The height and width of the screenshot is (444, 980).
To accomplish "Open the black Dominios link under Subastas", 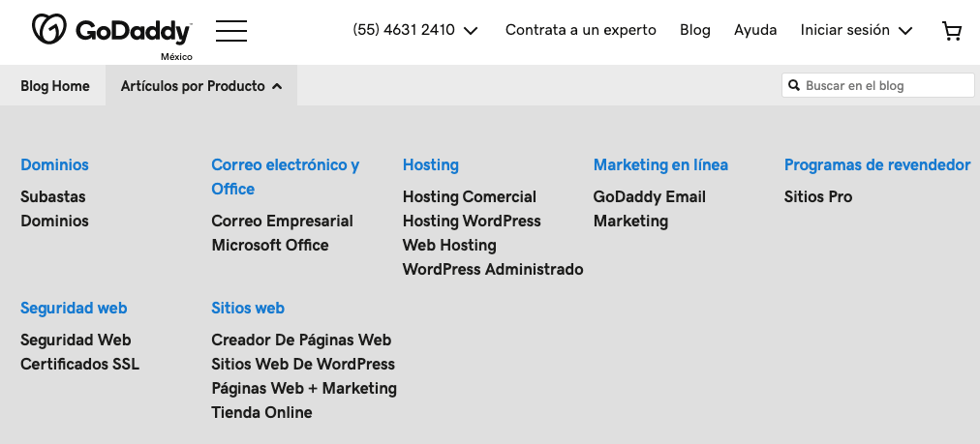I will pyautogui.click(x=54, y=222).
